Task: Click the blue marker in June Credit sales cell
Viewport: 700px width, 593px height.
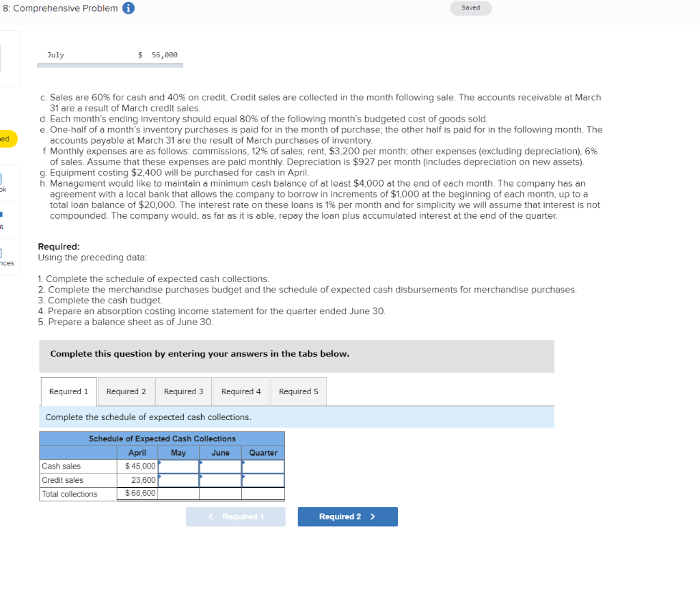Action: tap(201, 475)
